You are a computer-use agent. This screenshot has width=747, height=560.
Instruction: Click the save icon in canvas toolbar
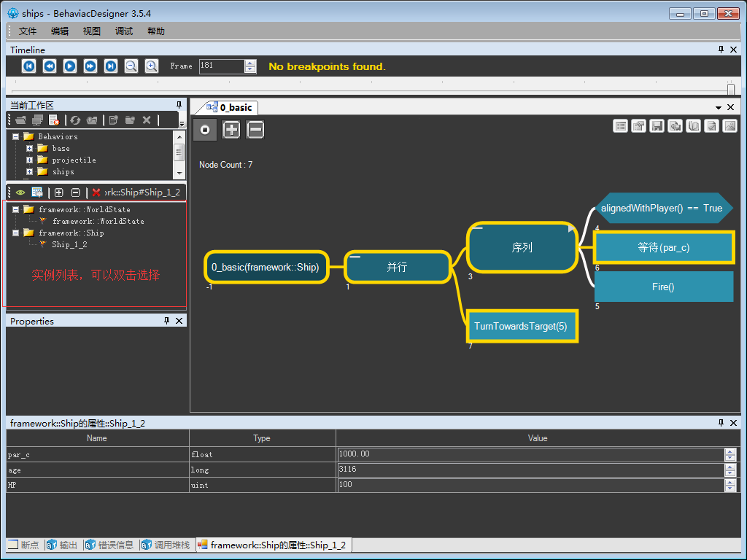click(657, 125)
